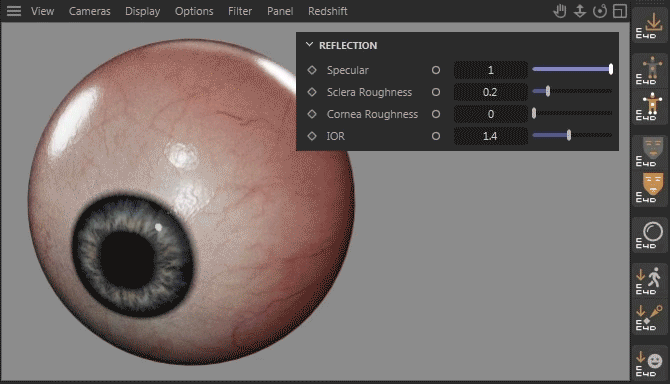Image resolution: width=670 pixels, height=384 pixels.
Task: Click the Cornea Roughness value field
Action: pos(491,114)
